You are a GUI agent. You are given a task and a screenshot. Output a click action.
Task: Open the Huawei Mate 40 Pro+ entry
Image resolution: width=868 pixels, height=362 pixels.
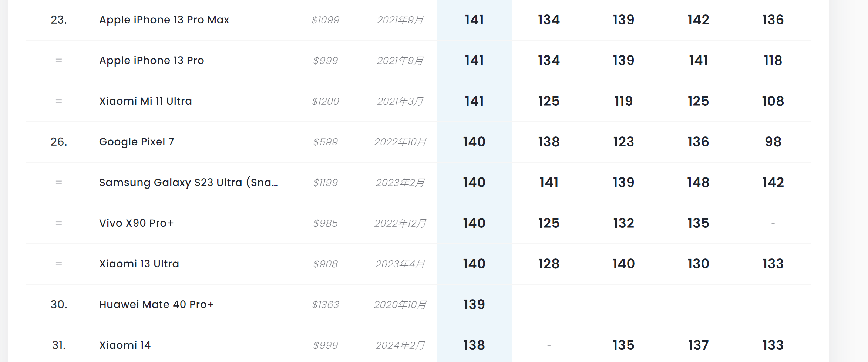157,304
